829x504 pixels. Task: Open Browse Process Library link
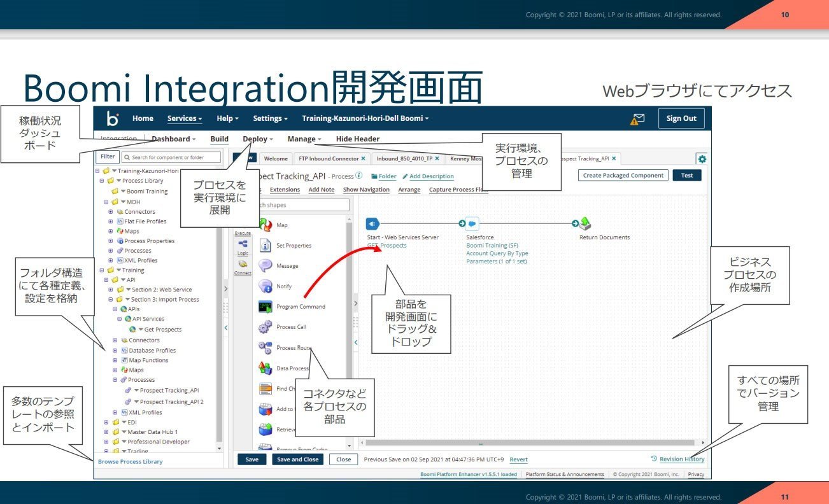[130, 461]
